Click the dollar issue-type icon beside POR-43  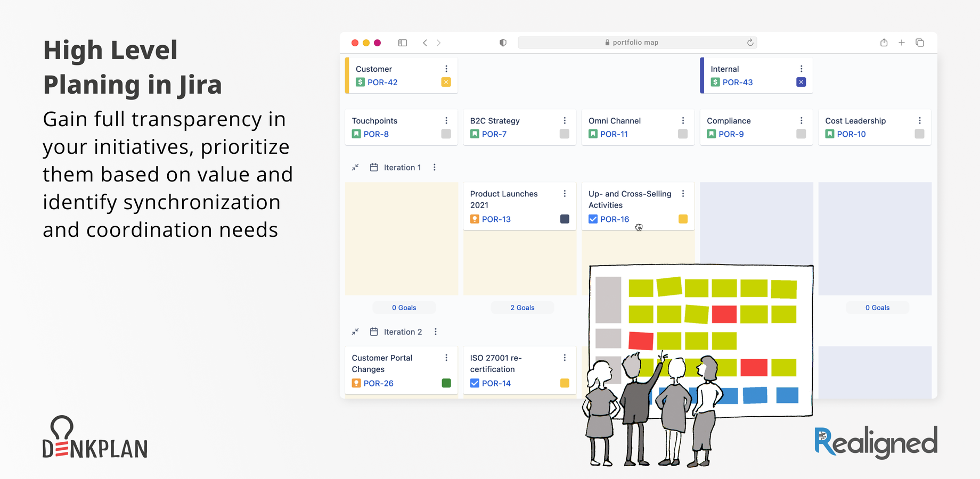715,82
